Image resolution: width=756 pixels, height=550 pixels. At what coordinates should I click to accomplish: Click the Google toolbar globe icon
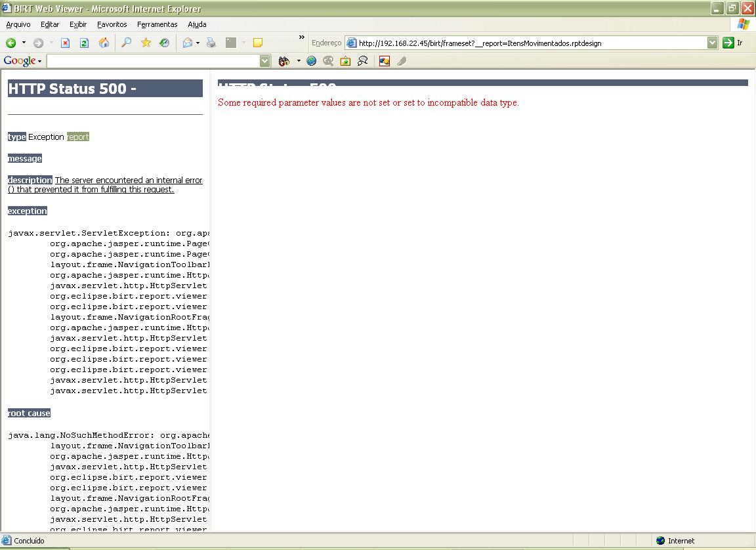coord(312,61)
